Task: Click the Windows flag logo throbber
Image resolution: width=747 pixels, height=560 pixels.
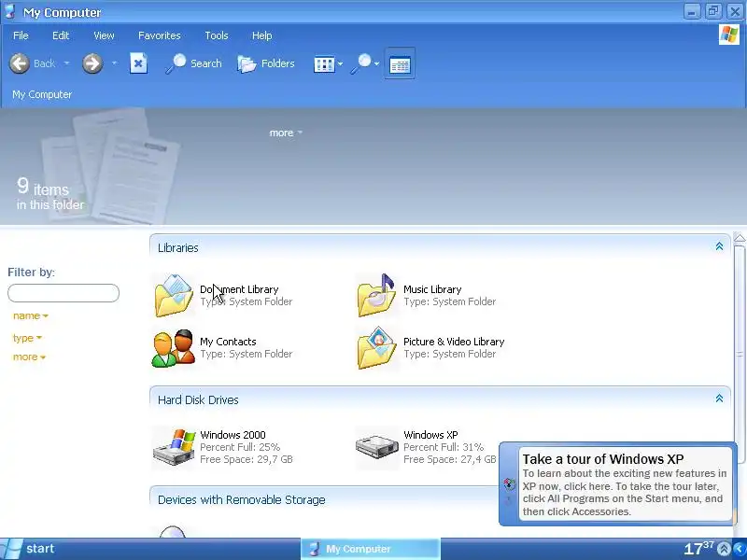Action: coord(729,35)
